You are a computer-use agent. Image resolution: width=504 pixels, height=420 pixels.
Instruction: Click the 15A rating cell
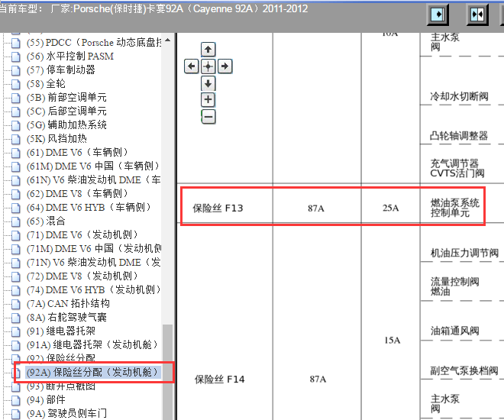coord(393,341)
